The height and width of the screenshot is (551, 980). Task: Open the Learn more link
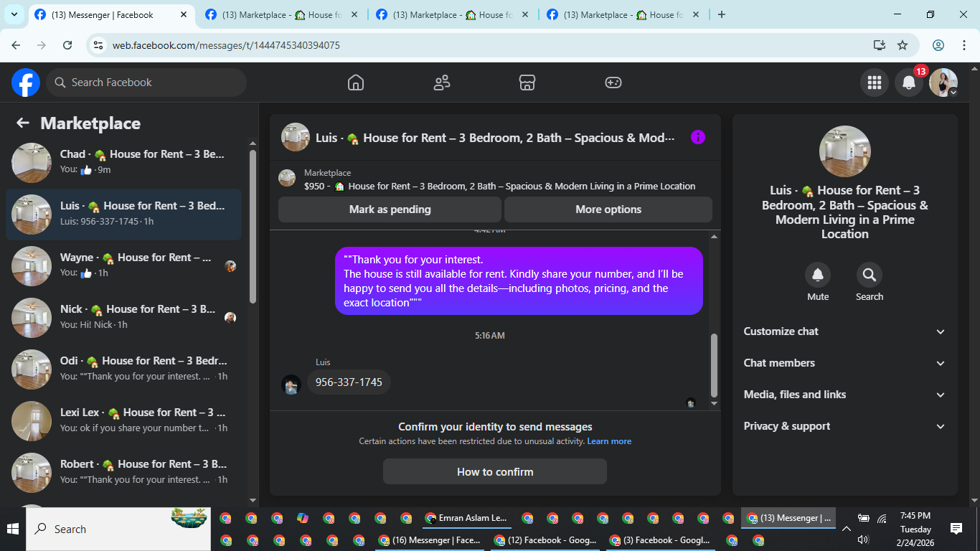click(609, 441)
